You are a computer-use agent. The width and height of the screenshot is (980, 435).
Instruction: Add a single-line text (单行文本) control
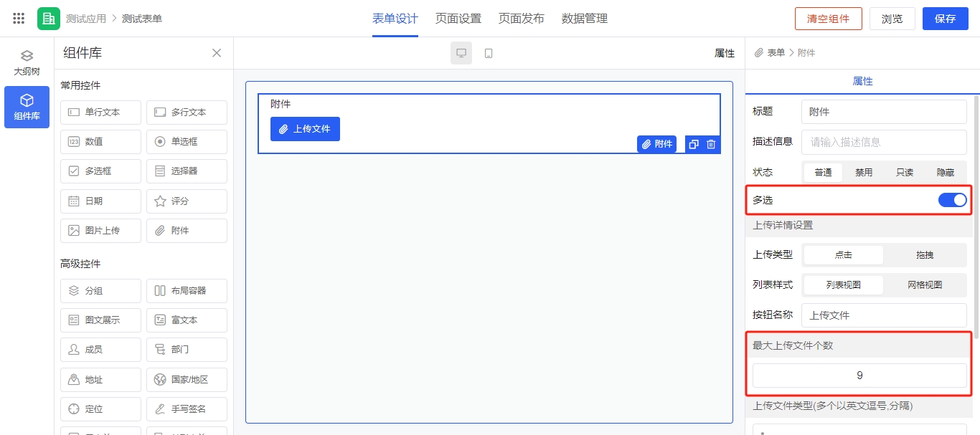[x=100, y=113]
